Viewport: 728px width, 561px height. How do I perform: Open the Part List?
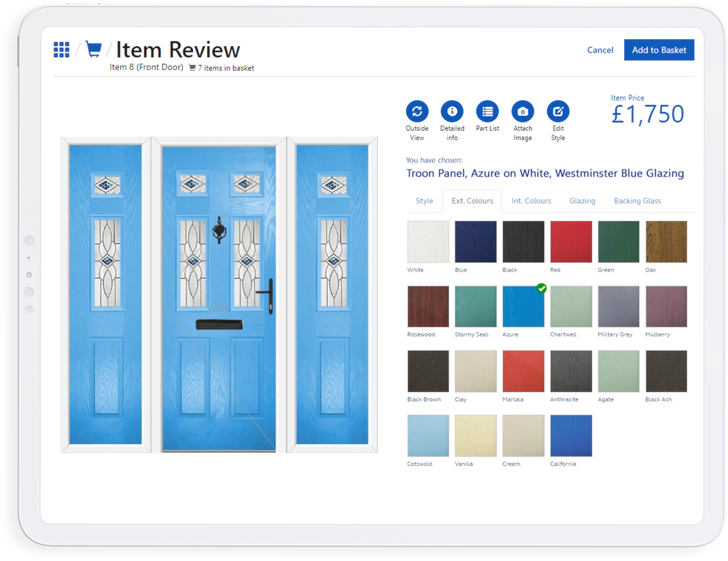tap(487, 111)
